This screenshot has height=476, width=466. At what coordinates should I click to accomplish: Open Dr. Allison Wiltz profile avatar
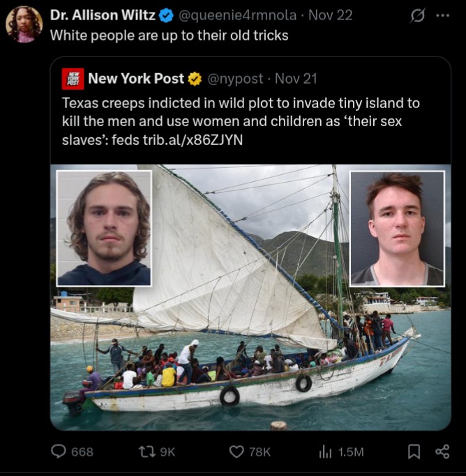click(x=24, y=24)
